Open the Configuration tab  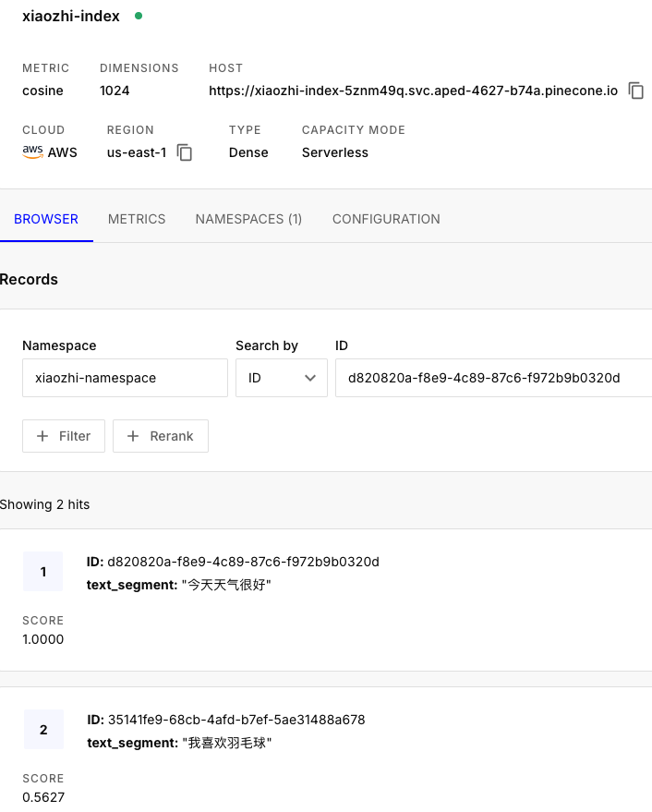click(x=386, y=219)
